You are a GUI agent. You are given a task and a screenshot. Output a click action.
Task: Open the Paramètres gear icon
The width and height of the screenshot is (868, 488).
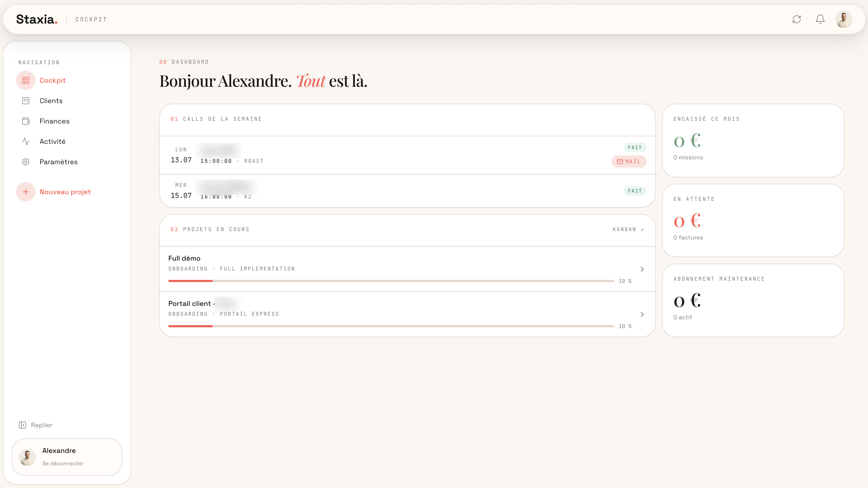pos(26,162)
